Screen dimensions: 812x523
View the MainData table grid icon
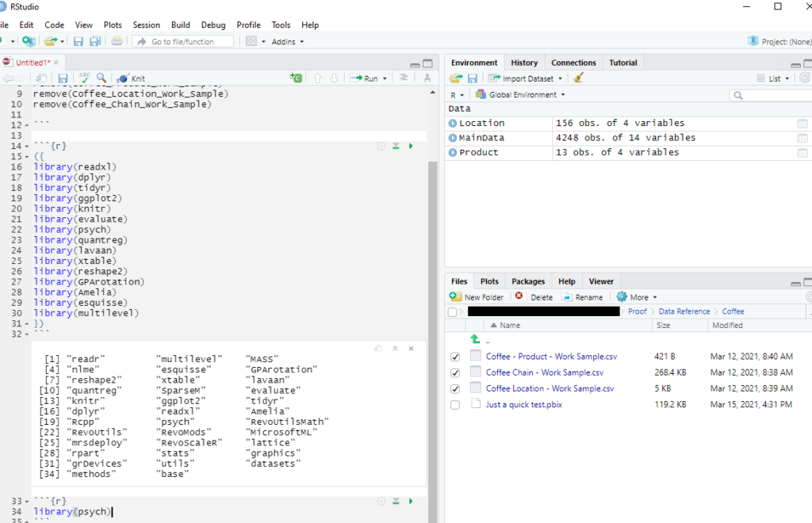tap(802, 138)
